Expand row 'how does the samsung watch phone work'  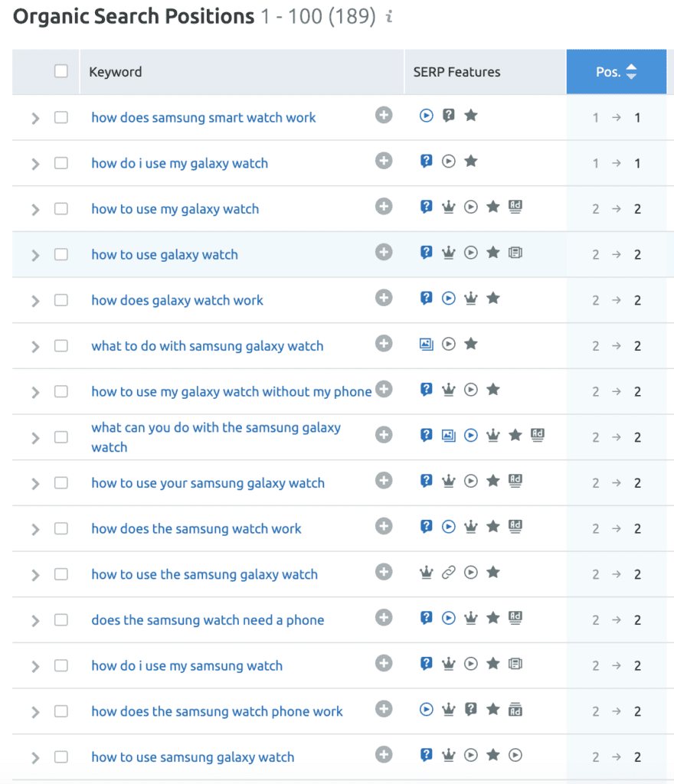[35, 712]
